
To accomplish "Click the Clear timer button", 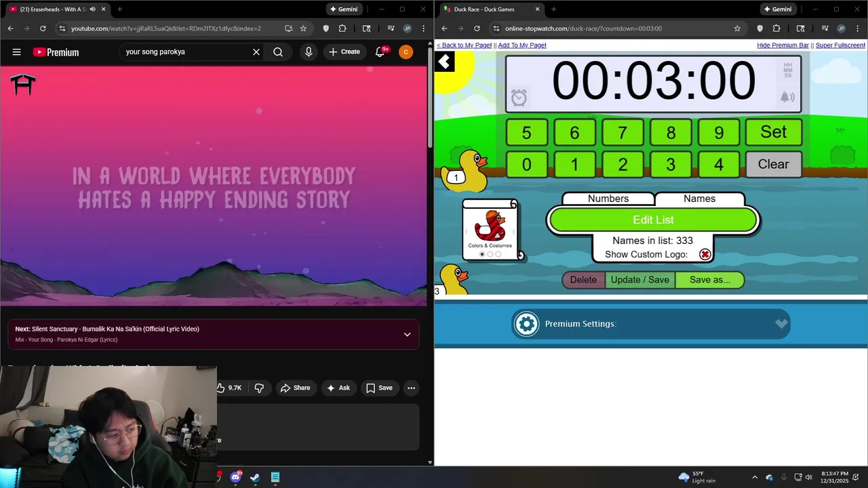I will pos(774,164).
